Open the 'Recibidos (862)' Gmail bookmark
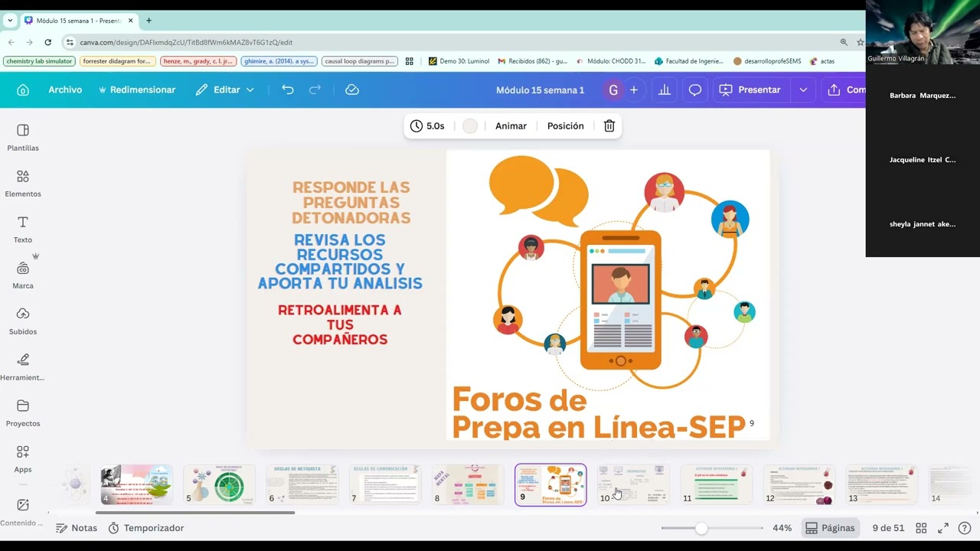Image resolution: width=980 pixels, height=551 pixels. [533, 61]
